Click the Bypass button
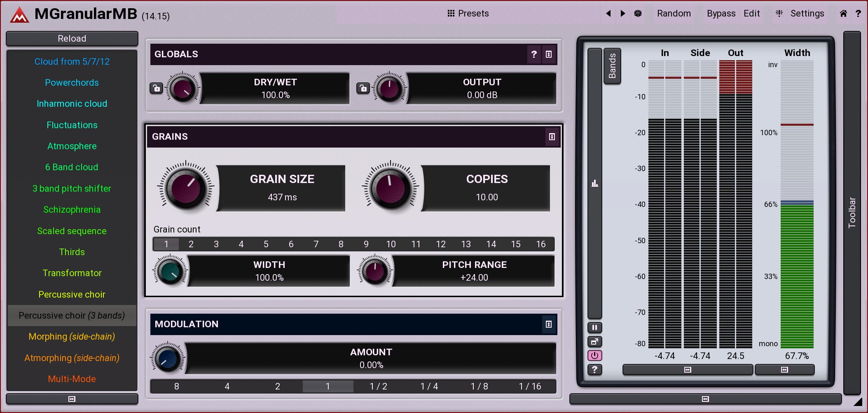 [x=721, y=14]
